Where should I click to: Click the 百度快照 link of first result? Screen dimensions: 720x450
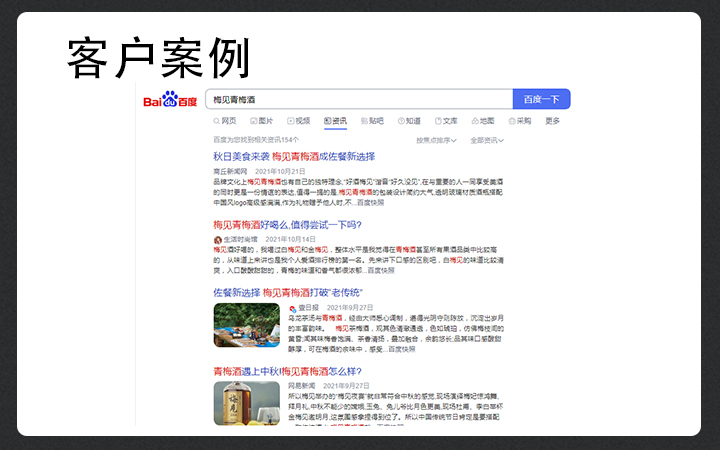tap(370, 202)
